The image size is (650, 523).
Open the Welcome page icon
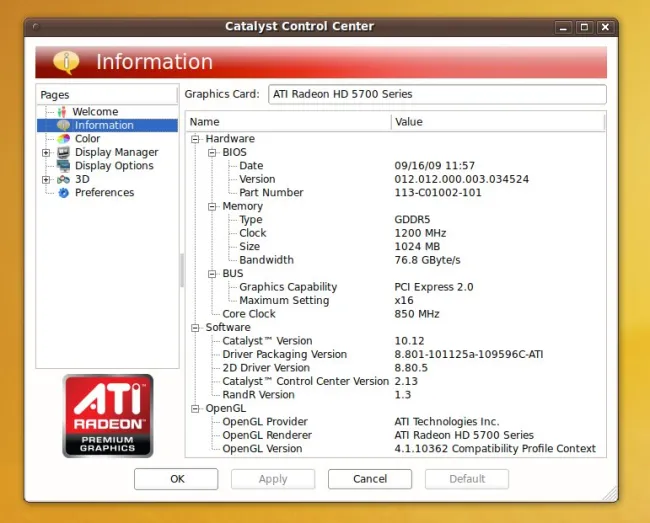[x=63, y=112]
